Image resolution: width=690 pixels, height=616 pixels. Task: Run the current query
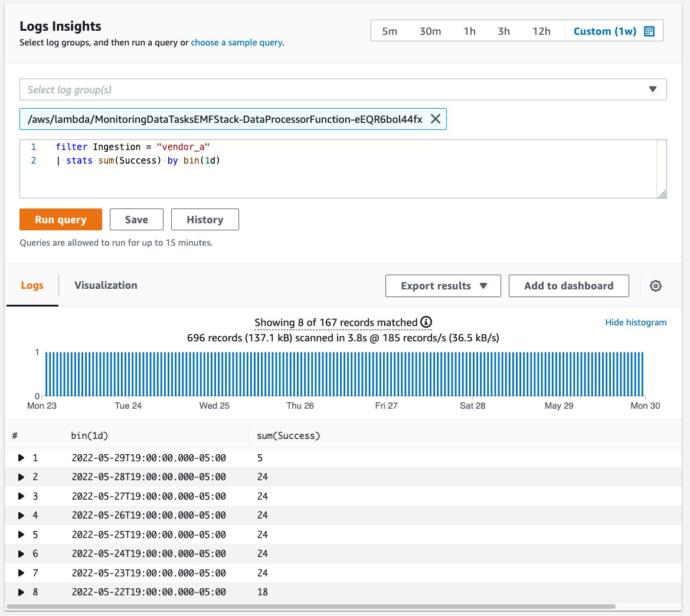(61, 219)
